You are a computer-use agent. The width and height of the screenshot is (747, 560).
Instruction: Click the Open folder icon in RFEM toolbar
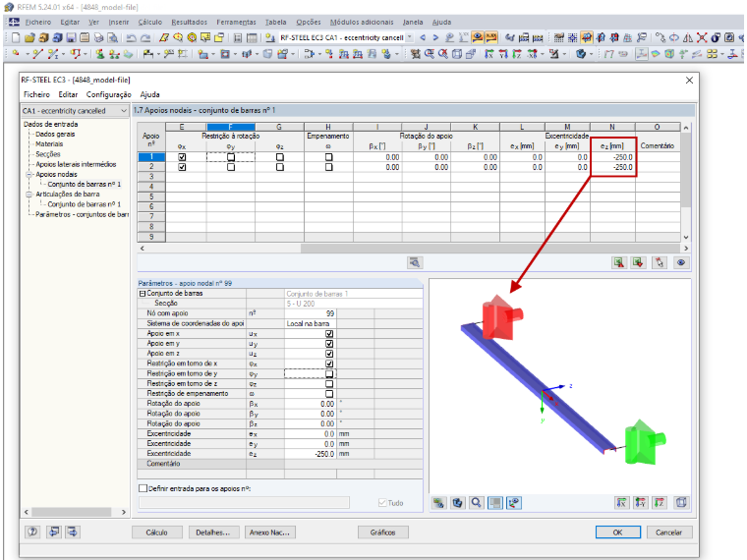tap(29, 37)
